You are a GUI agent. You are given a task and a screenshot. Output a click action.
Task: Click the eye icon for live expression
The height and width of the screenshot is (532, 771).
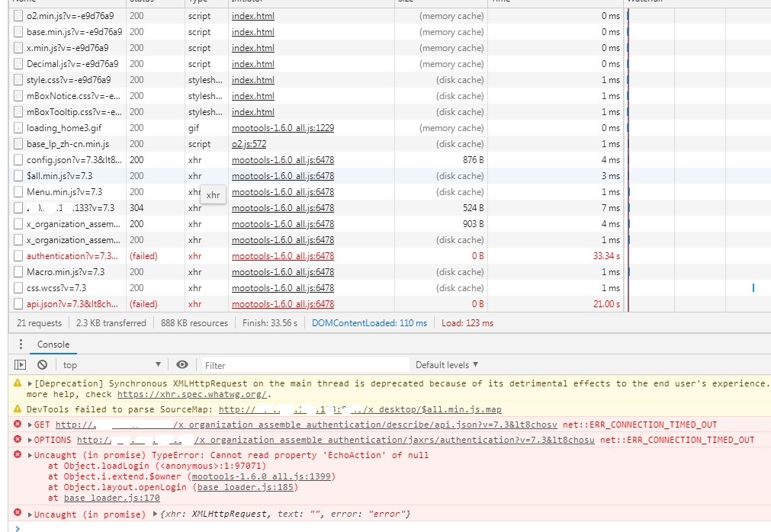182,365
